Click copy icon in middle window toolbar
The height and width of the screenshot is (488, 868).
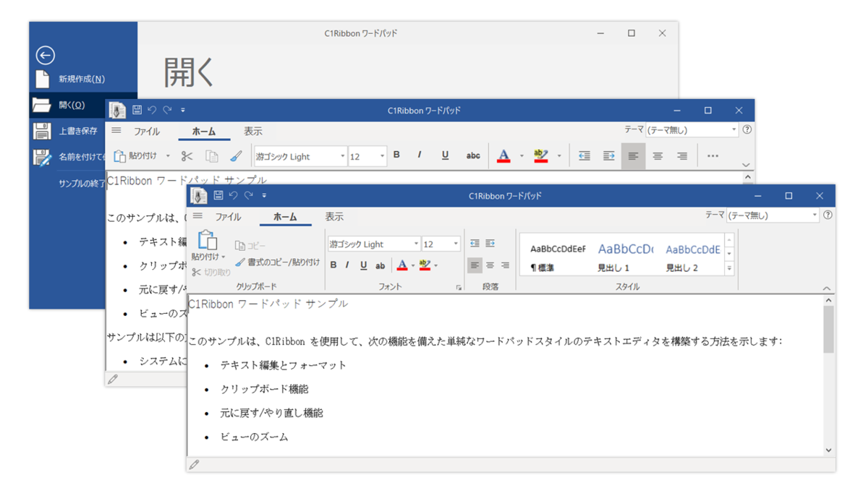[212, 155]
